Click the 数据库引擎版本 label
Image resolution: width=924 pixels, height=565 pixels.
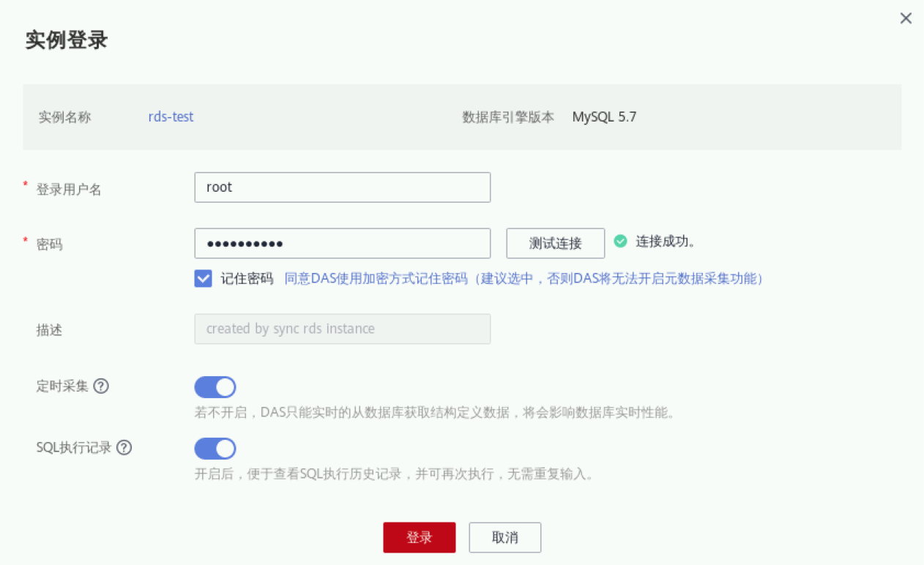tap(508, 117)
